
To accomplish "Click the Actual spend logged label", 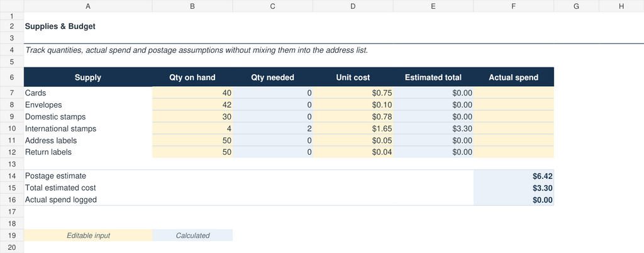I will click(61, 200).
